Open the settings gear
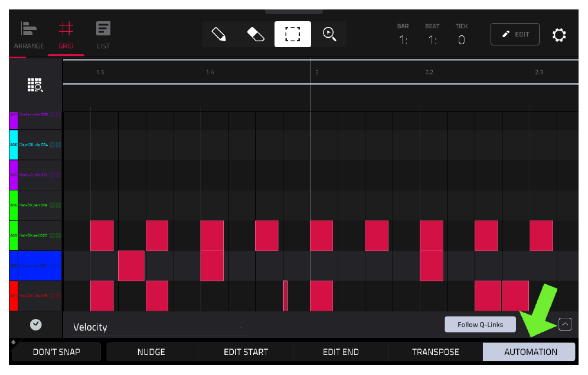Screen dimensions: 588x375 click(x=558, y=35)
